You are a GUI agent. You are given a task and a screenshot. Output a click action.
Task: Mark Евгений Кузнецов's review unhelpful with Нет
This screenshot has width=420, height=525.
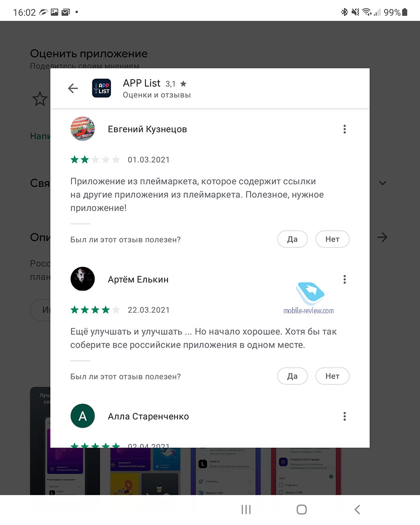pyautogui.click(x=332, y=239)
